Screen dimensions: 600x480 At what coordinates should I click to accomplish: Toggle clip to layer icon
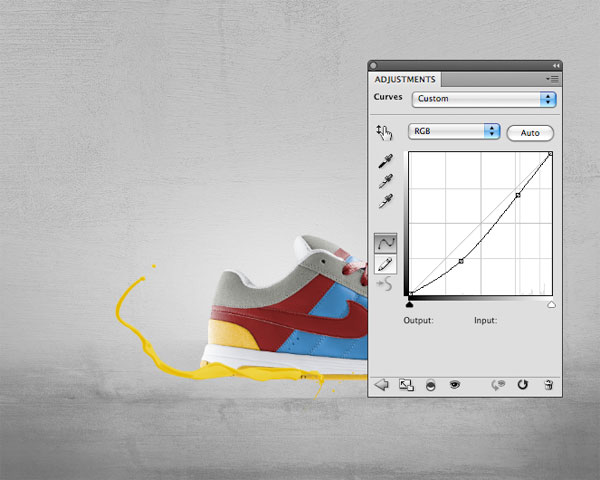(430, 385)
